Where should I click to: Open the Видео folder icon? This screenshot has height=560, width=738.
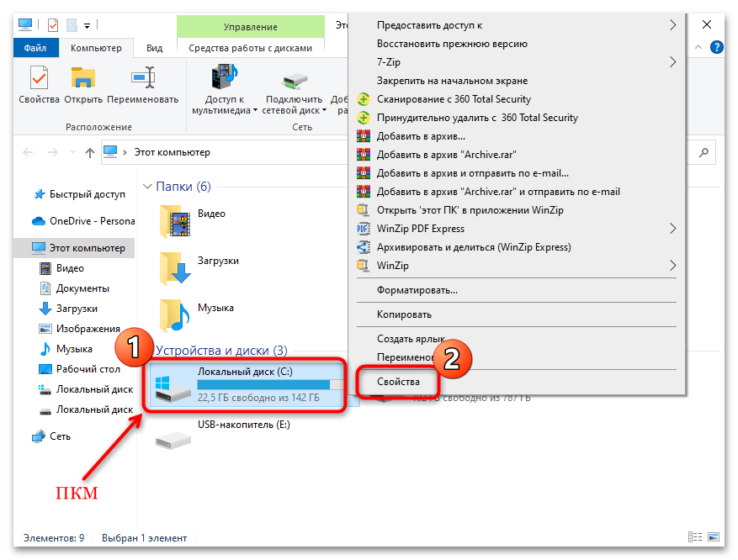coord(175,221)
